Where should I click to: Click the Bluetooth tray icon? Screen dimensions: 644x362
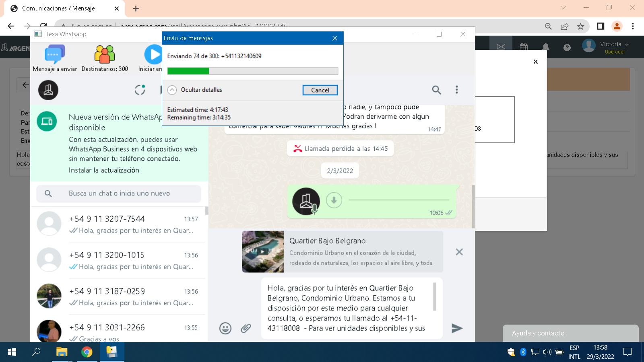(x=523, y=352)
